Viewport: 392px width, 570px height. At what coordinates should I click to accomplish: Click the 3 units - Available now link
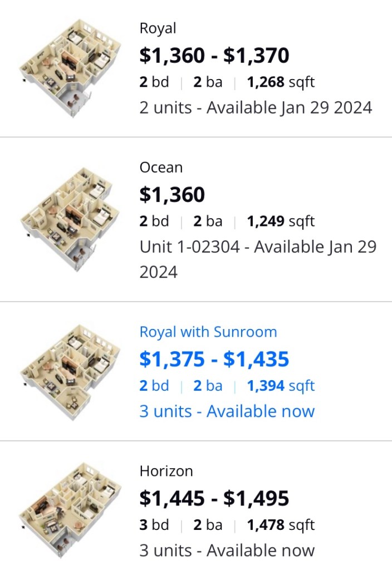tap(227, 411)
